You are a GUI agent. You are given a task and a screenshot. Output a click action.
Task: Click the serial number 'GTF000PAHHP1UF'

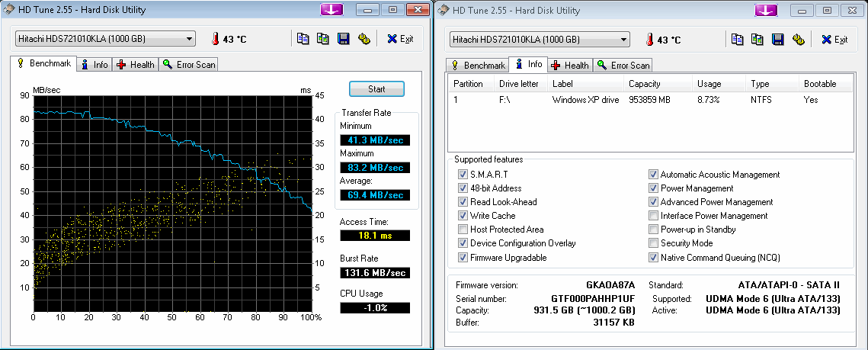(x=593, y=299)
